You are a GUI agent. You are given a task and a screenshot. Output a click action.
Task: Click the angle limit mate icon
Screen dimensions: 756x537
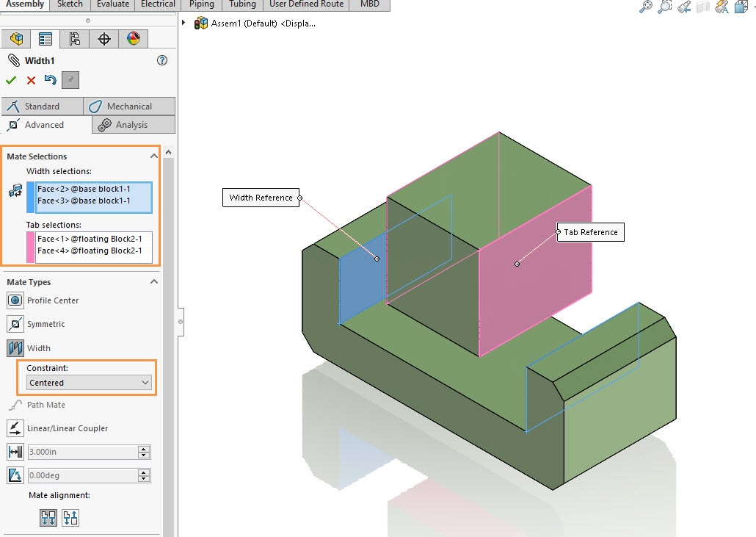pos(15,475)
